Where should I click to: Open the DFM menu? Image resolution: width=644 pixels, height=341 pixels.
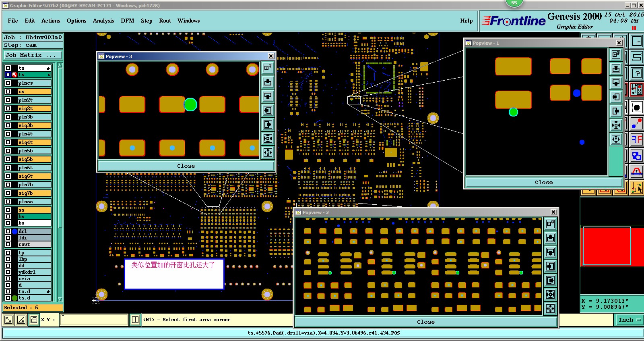click(127, 21)
